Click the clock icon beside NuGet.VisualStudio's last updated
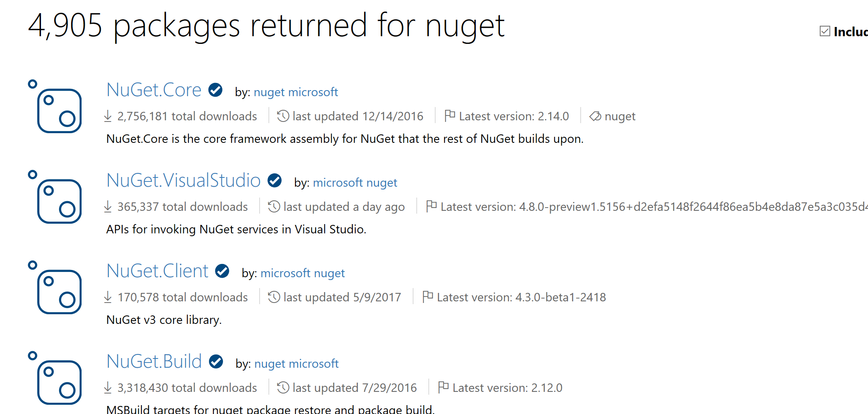This screenshot has height=414, width=868. click(274, 206)
